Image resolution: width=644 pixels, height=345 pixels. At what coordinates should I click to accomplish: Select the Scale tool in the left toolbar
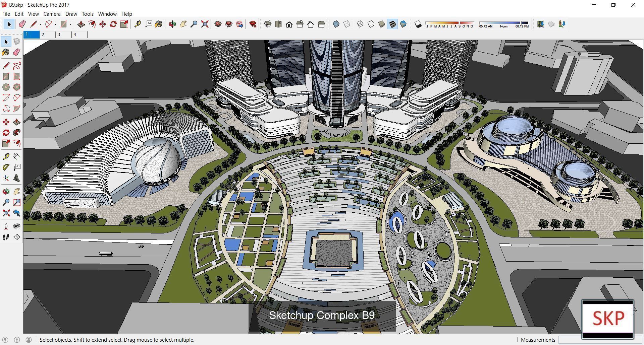6,143
